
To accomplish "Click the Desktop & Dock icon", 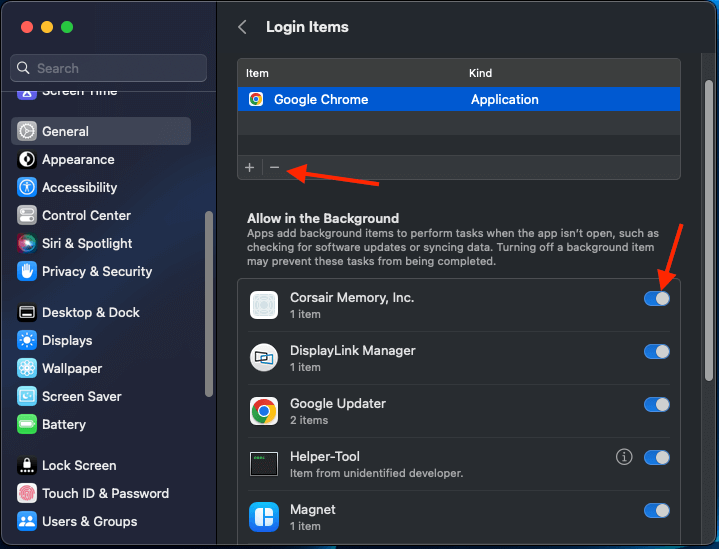I will [x=27, y=313].
